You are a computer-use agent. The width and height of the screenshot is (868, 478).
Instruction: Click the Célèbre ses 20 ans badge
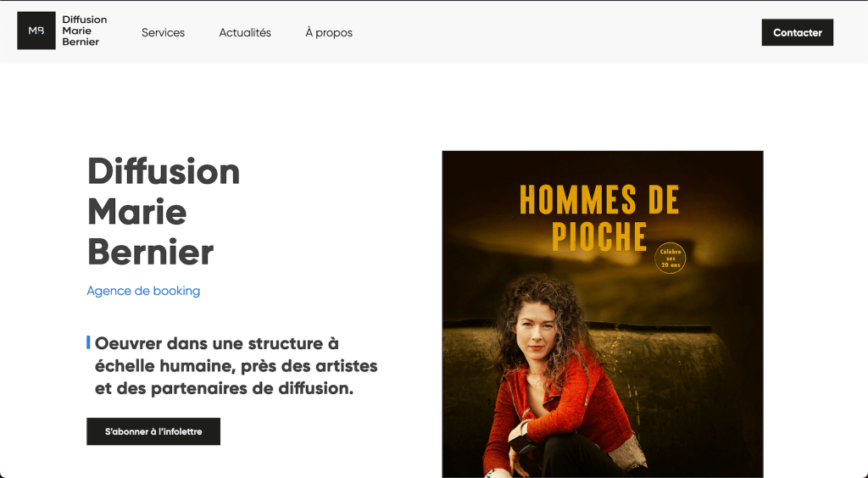(x=670, y=258)
